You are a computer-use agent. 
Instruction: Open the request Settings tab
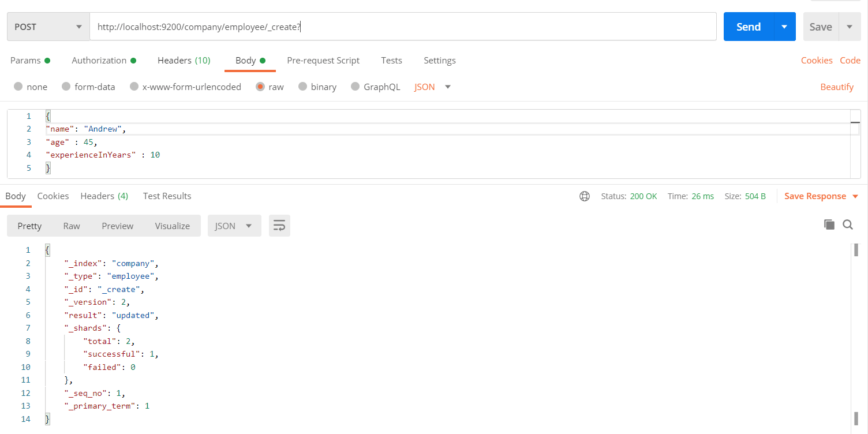click(440, 60)
